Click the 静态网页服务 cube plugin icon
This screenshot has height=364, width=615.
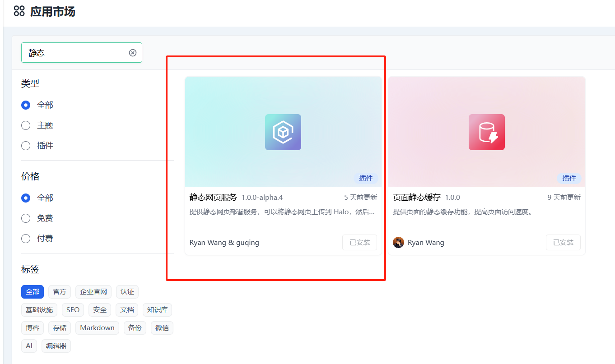pos(283,132)
